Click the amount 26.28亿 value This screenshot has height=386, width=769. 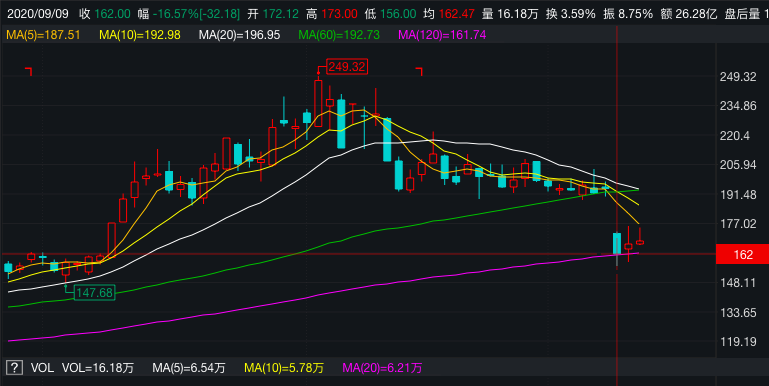(696, 14)
